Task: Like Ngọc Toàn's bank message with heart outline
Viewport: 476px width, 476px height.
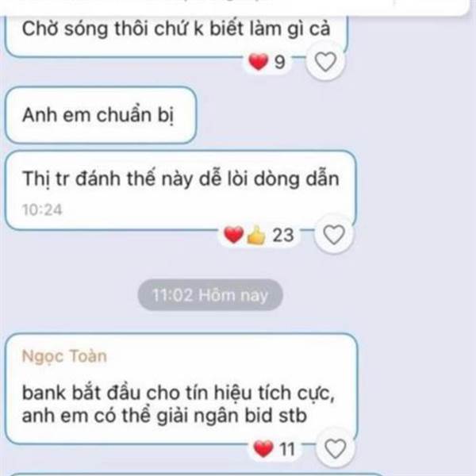Action: click(x=335, y=449)
